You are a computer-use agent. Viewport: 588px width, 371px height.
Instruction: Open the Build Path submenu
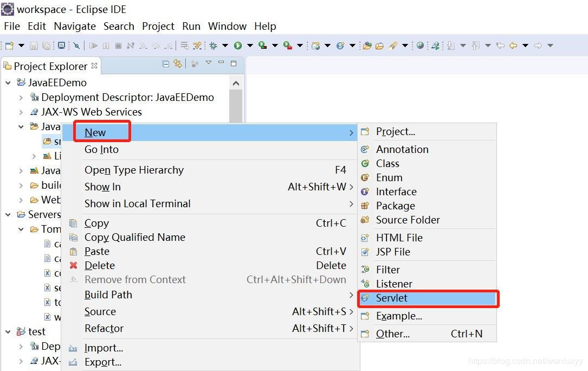pos(210,295)
